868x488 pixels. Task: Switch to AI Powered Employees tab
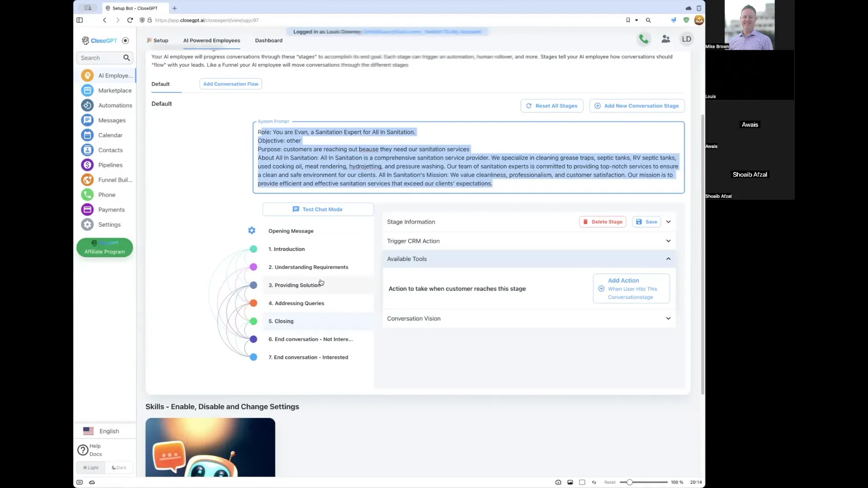point(212,41)
